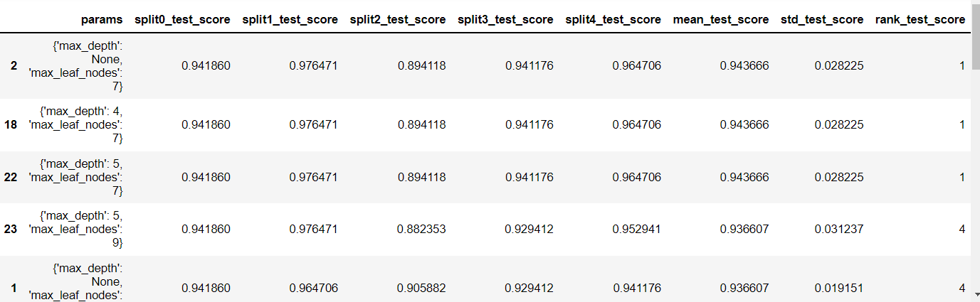Click mean score 0.943666 in row 18
Screen dimensions: 980x302
[x=745, y=124]
